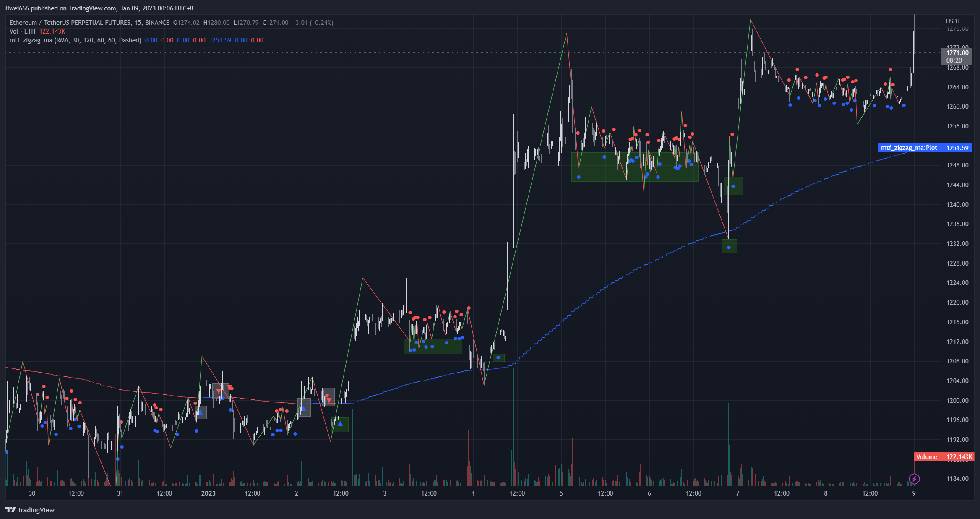Click the Vol · ETH legend label

pyautogui.click(x=23, y=31)
